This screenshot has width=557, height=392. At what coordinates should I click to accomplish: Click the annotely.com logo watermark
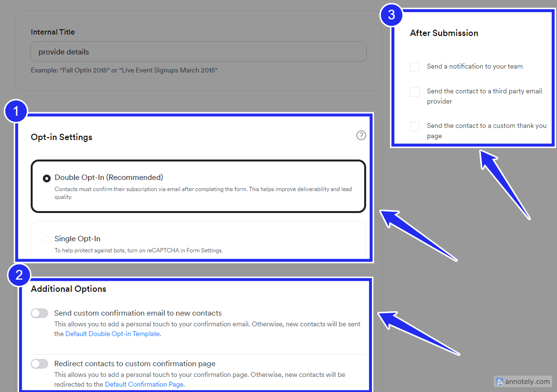point(523,382)
